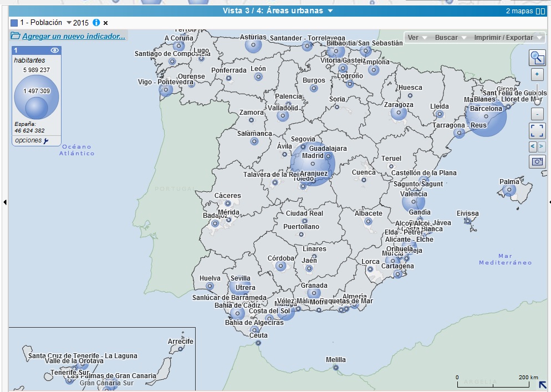This screenshot has height=392, width=551.
Task: Open the Ver menu
Action: (417, 38)
